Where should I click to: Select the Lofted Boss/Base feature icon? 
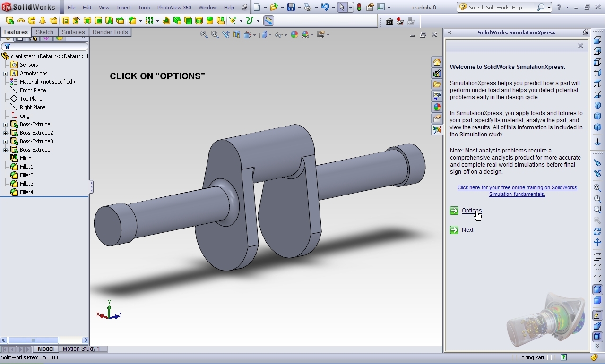(x=43, y=20)
